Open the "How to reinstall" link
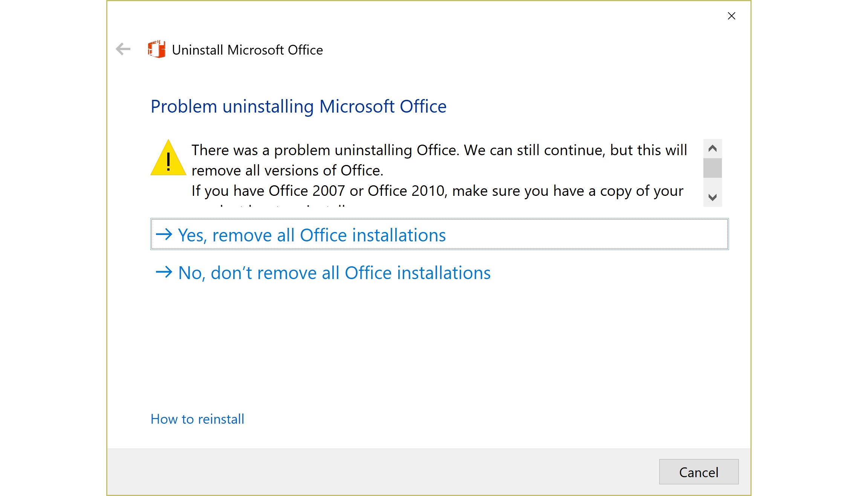The height and width of the screenshot is (496, 868). click(x=197, y=419)
